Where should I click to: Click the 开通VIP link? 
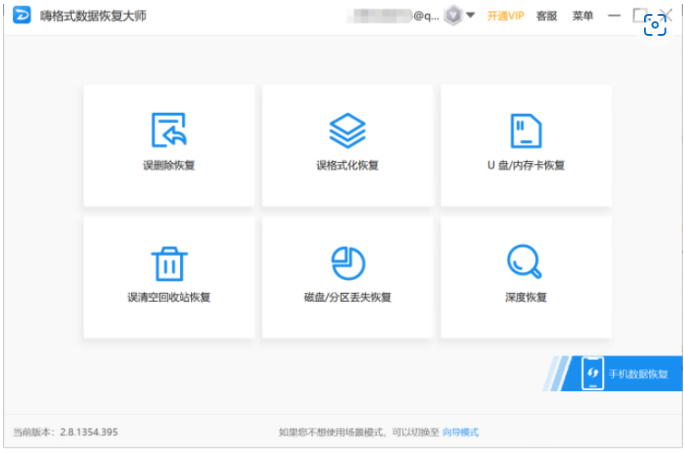pyautogui.click(x=505, y=16)
